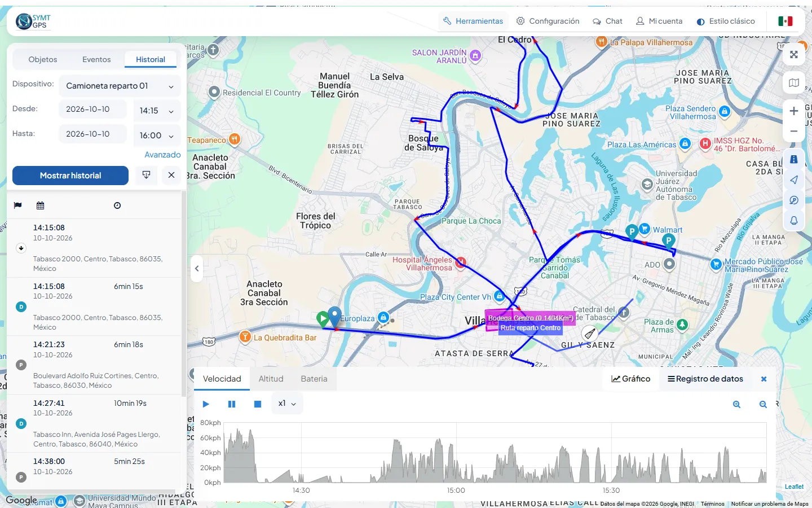Zoom out on the speed graph
The width and height of the screenshot is (812, 508).
[x=763, y=404]
